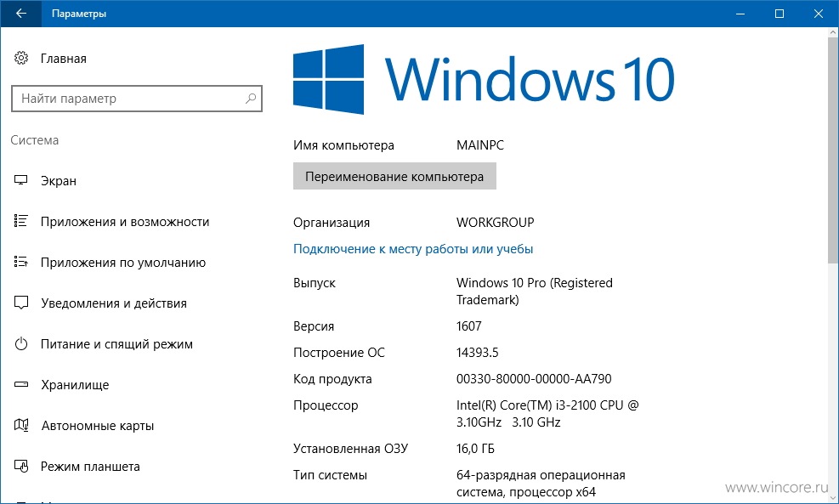The height and width of the screenshot is (504, 839).
Task: Click the Процессор label
Action: [x=326, y=405]
